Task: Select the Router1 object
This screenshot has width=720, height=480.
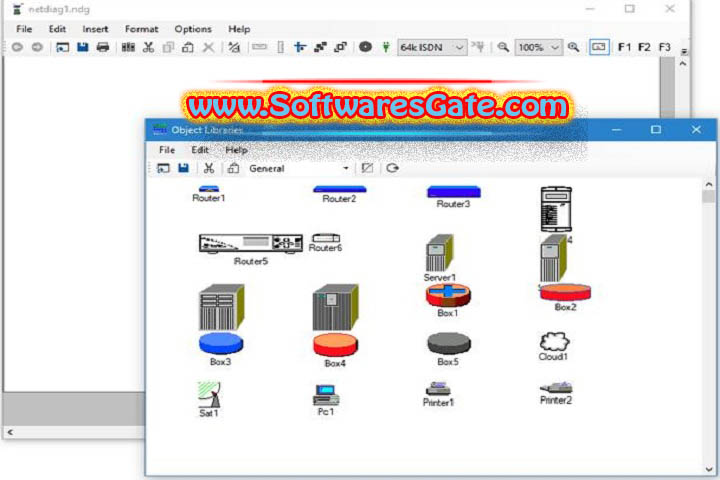Action: point(209,194)
